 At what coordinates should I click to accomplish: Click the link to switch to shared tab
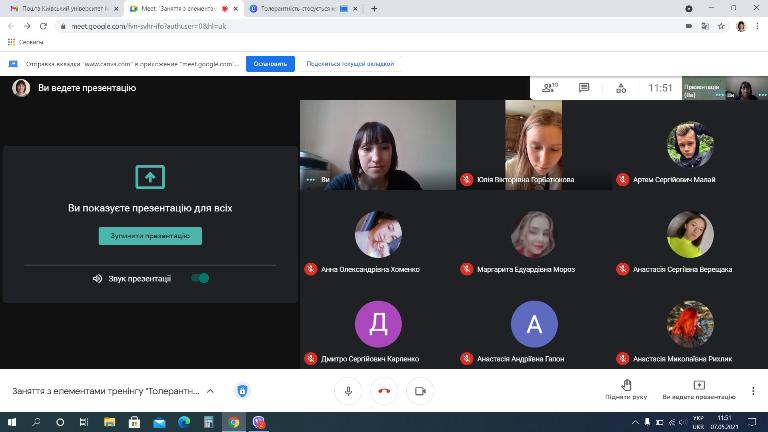pos(350,64)
